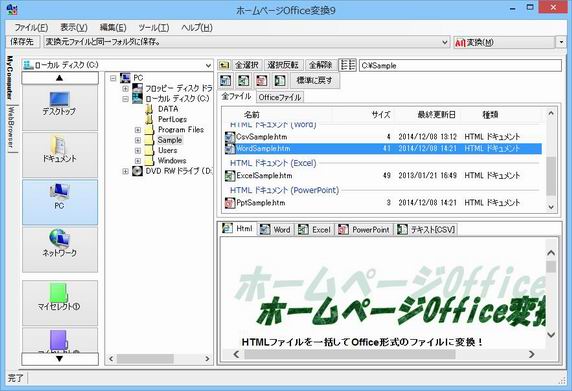Open the dropdown arrow beside 変換(M)
Screen dimensions: 572x391
click(561, 42)
